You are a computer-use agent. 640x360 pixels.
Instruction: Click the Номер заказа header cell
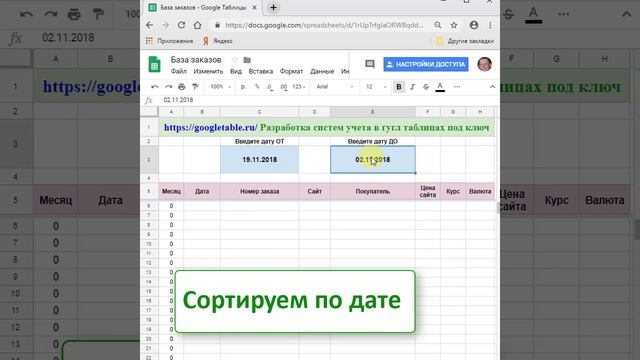pyautogui.click(x=260, y=191)
